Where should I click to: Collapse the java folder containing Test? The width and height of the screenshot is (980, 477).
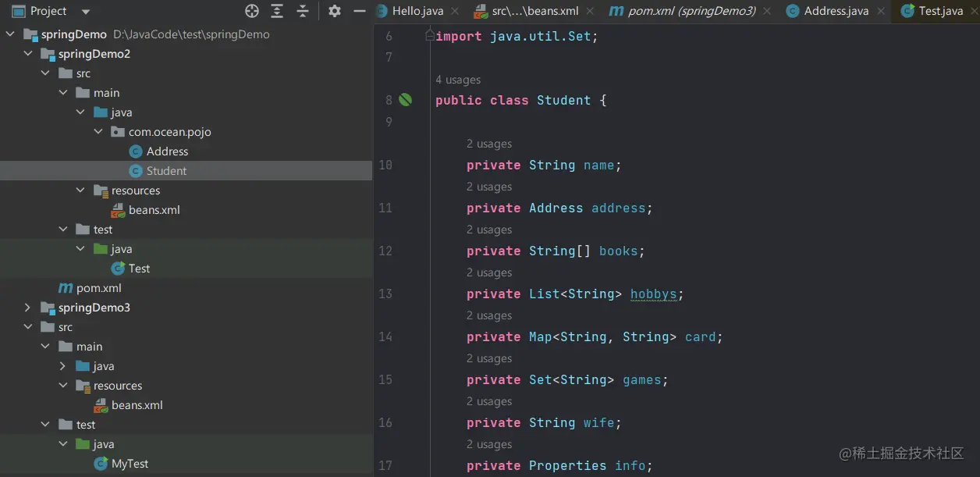point(81,249)
